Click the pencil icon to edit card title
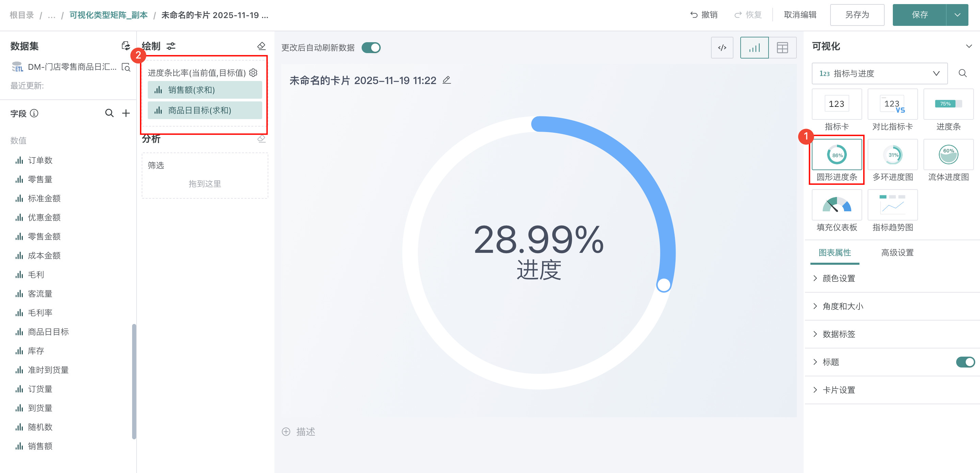980x473 pixels. [447, 80]
